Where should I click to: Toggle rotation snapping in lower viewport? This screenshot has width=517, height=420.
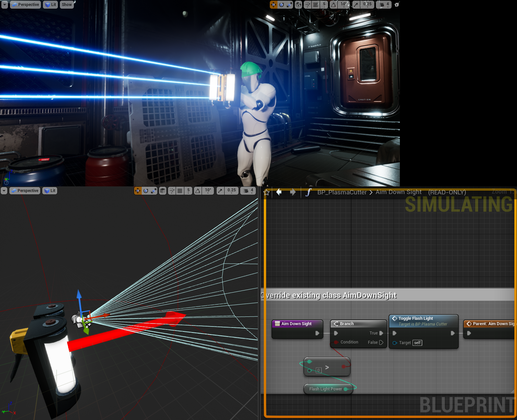tap(198, 191)
